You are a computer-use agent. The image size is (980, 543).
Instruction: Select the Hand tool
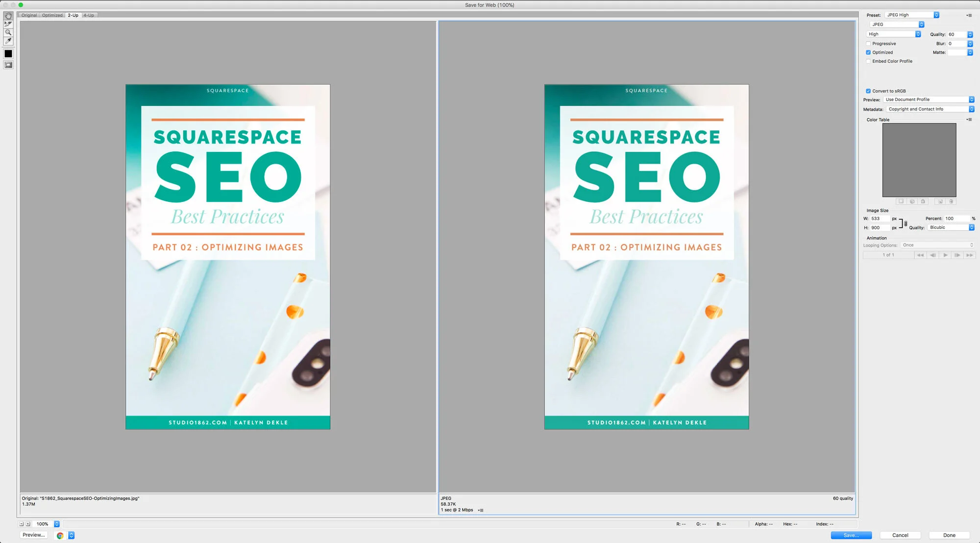[x=8, y=16]
